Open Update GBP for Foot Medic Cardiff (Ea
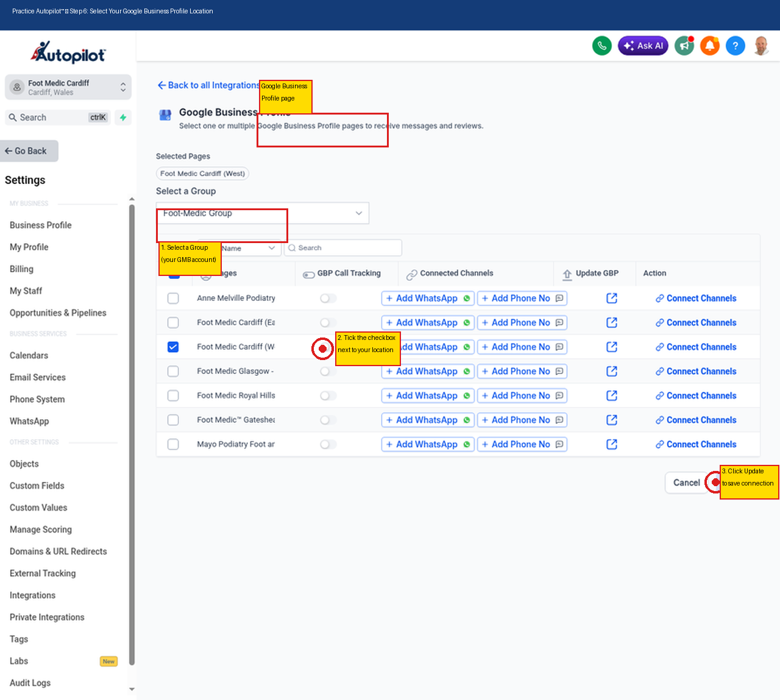Image resolution: width=780 pixels, height=700 pixels. (612, 322)
